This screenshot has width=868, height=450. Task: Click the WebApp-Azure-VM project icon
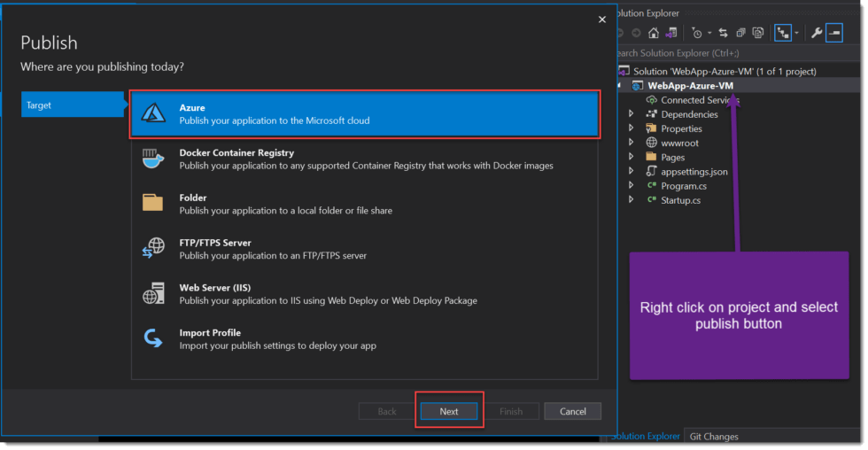[638, 85]
